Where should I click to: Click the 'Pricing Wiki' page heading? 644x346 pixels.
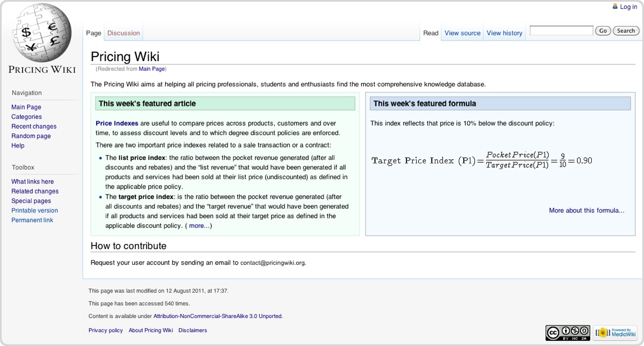click(x=125, y=57)
